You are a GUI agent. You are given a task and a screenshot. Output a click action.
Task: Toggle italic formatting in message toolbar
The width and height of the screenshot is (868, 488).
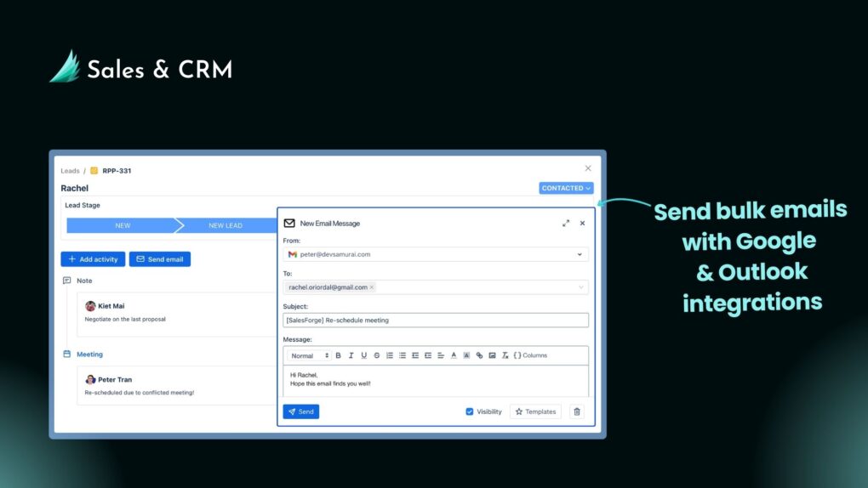[x=351, y=355]
